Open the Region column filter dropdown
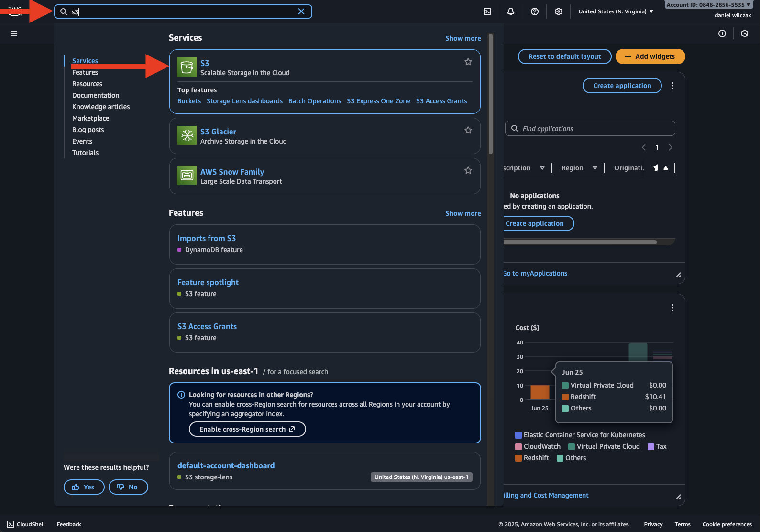The height and width of the screenshot is (532, 760). point(595,168)
